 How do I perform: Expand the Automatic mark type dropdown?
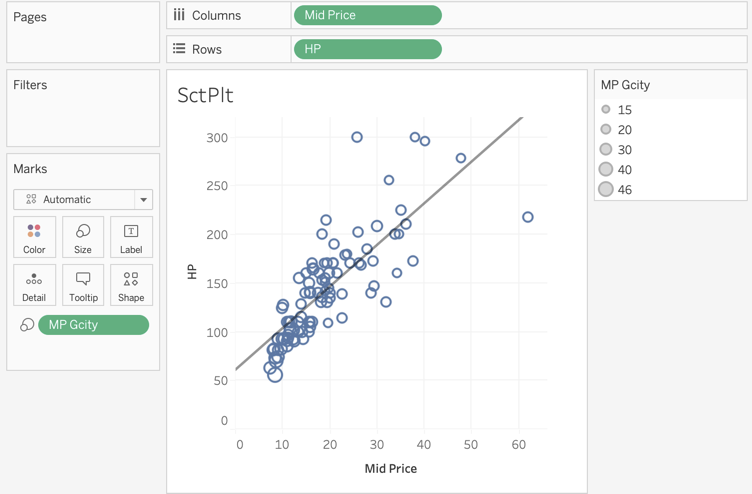coord(143,199)
